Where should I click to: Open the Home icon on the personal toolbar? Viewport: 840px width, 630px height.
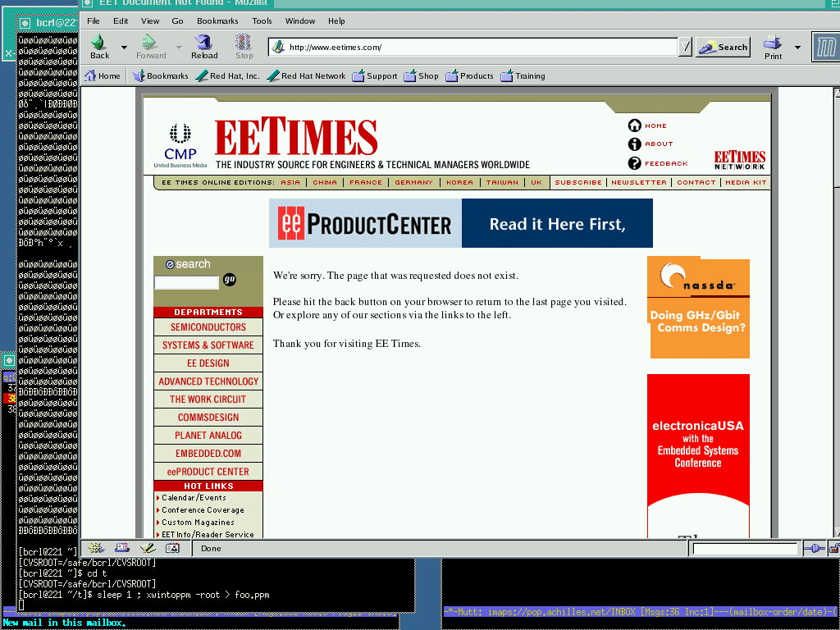point(90,76)
